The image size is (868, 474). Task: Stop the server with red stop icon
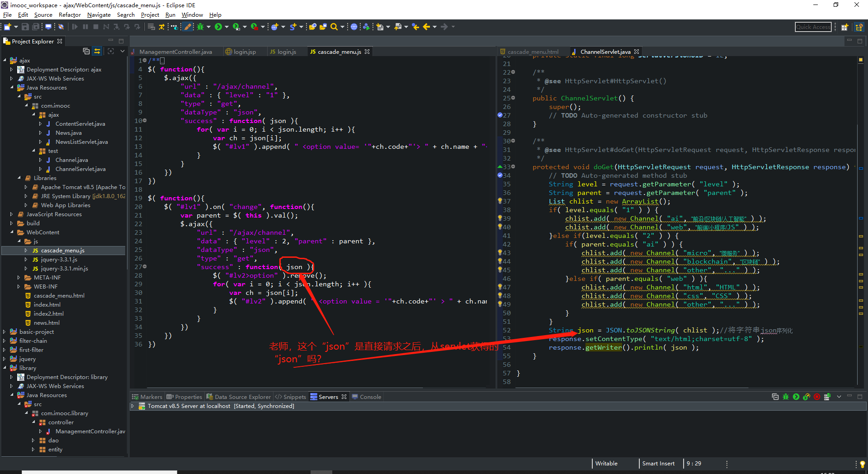click(817, 397)
